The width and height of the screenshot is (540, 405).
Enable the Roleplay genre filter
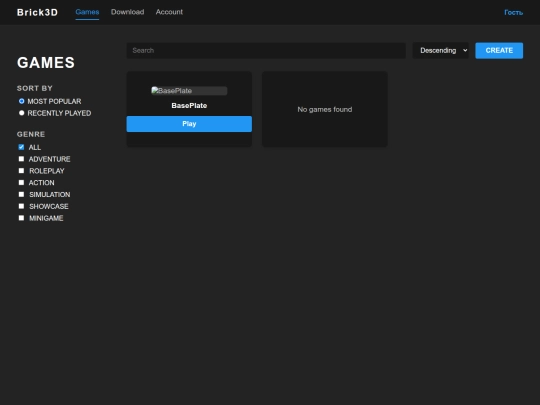tap(21, 170)
